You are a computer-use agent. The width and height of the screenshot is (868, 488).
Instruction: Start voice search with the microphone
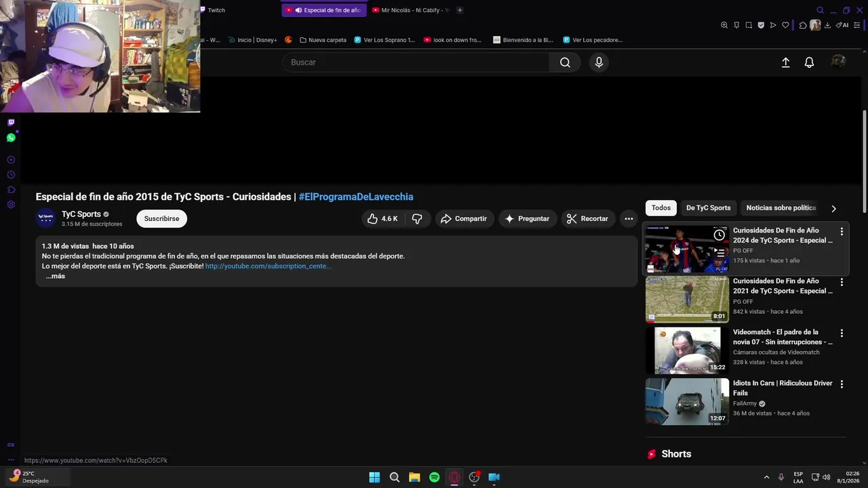tap(599, 62)
